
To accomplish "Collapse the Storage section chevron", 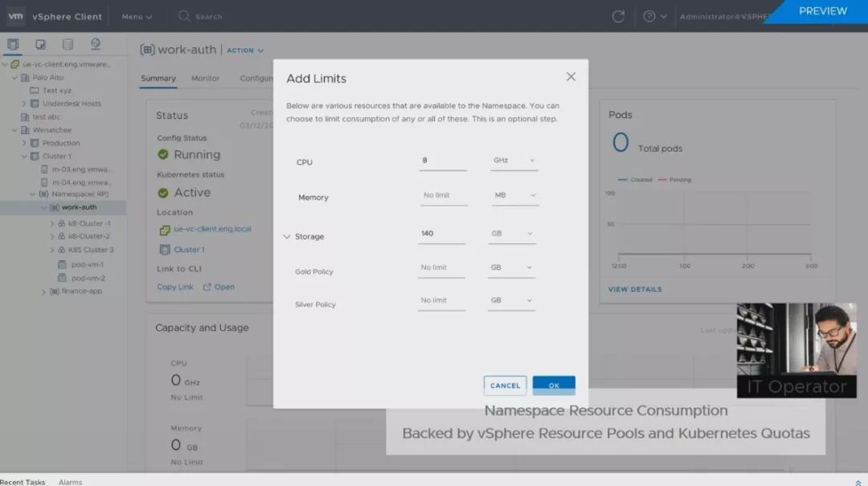I will tap(287, 236).
